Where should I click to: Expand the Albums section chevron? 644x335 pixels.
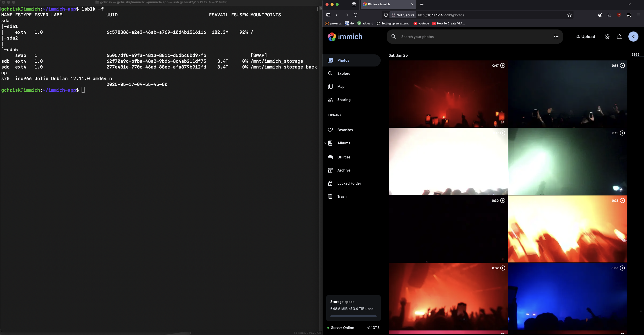(326, 143)
